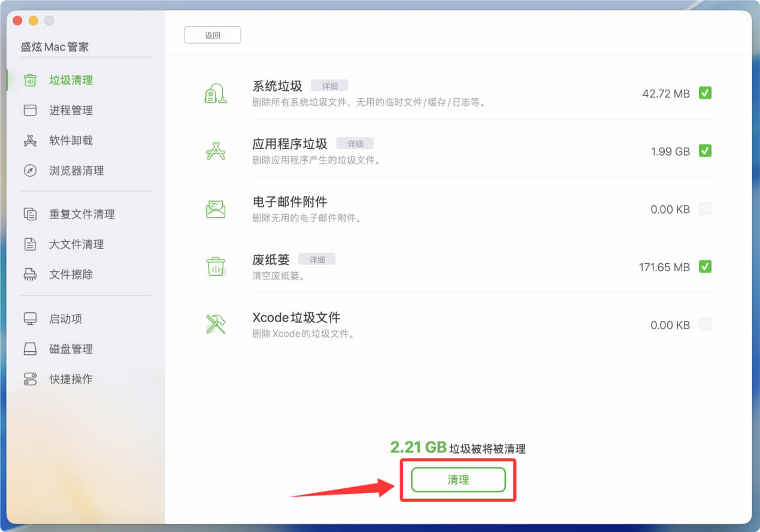Select the 文件擦除 file shredder icon
The image size is (760, 532).
tap(30, 274)
